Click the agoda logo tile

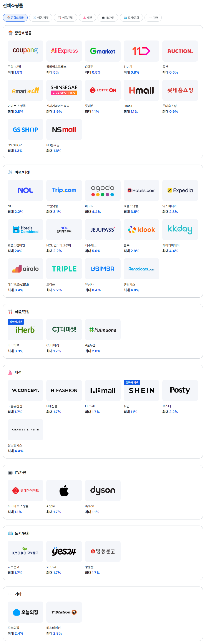tap(103, 190)
